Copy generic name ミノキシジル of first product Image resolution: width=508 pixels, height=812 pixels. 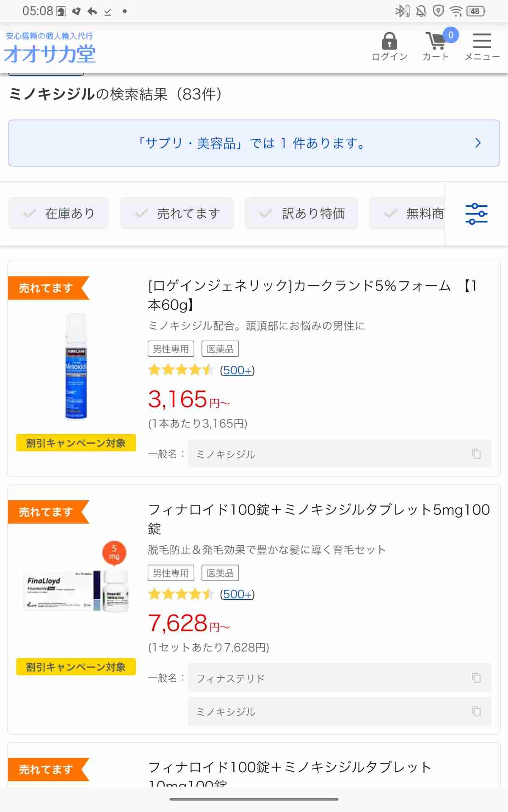click(476, 454)
